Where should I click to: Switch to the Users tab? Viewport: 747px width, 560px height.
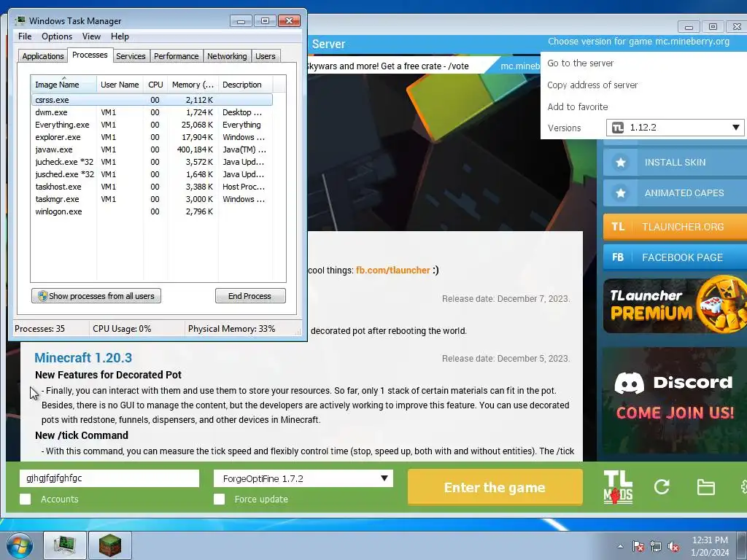pos(266,56)
